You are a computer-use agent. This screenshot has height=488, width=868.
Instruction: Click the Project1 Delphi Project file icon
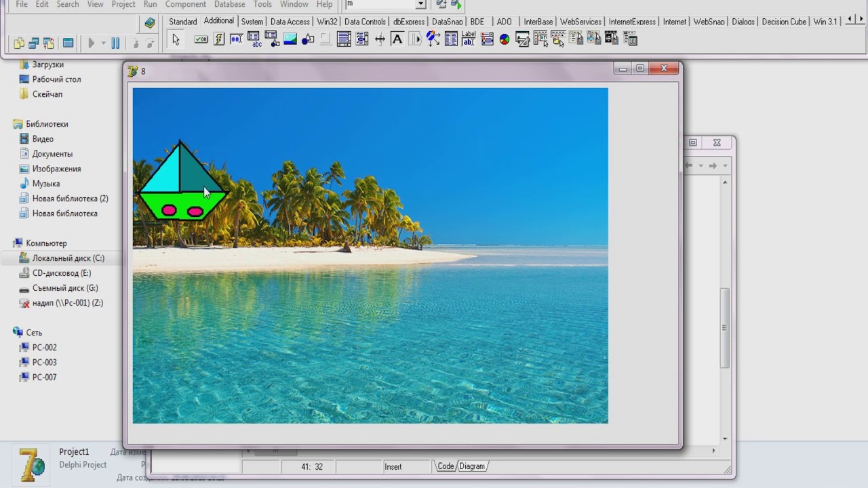pos(32,464)
